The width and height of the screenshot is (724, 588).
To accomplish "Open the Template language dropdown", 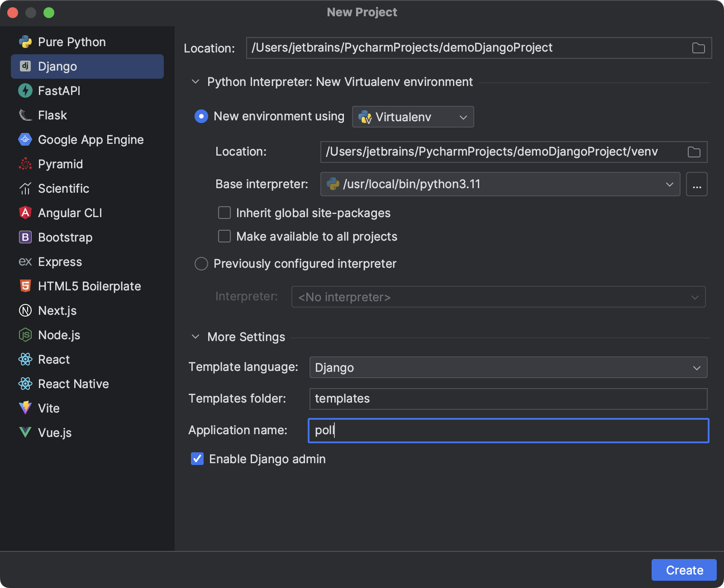I will [697, 367].
